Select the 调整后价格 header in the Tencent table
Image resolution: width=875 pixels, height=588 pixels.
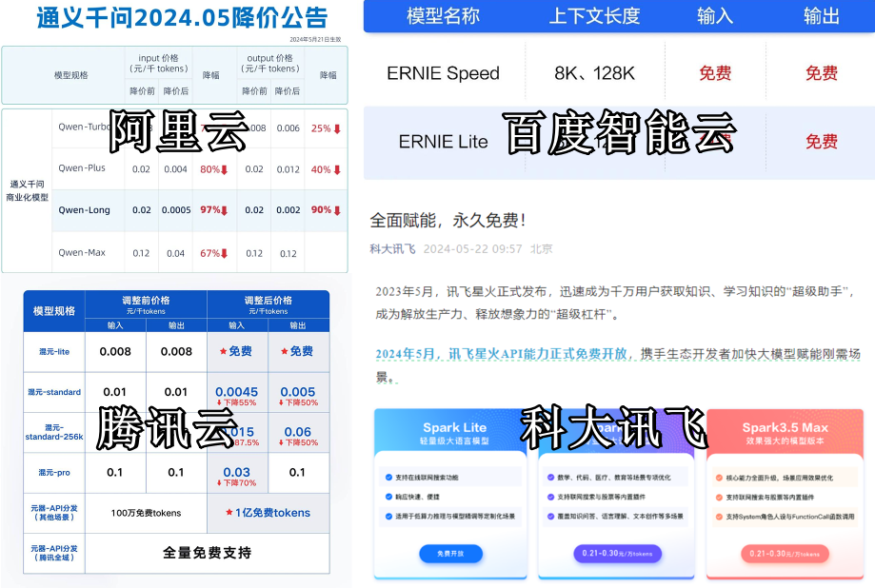click(x=268, y=300)
